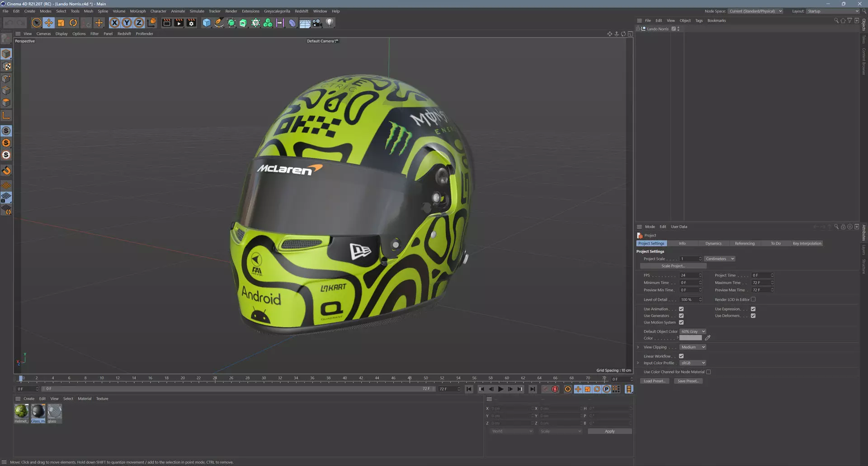868x466 pixels.
Task: Play the animation forward
Action: 500,389
